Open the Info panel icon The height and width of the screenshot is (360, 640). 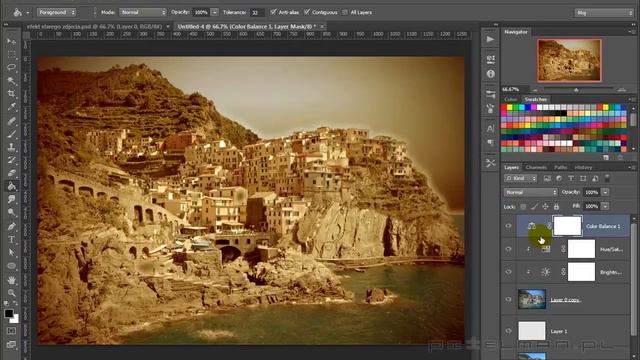click(491, 74)
